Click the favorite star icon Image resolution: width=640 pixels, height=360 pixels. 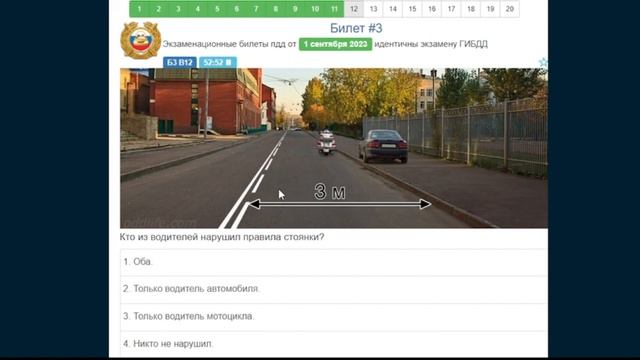[x=543, y=62]
